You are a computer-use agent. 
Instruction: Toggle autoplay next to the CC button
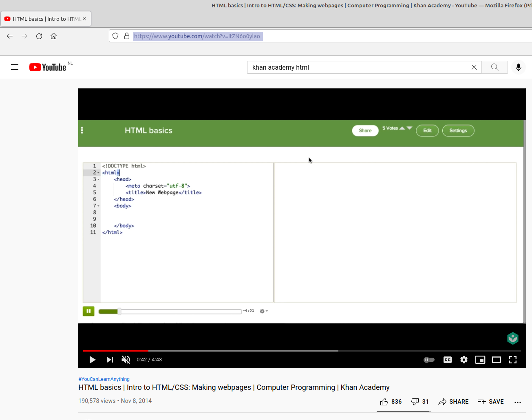pos(428,360)
